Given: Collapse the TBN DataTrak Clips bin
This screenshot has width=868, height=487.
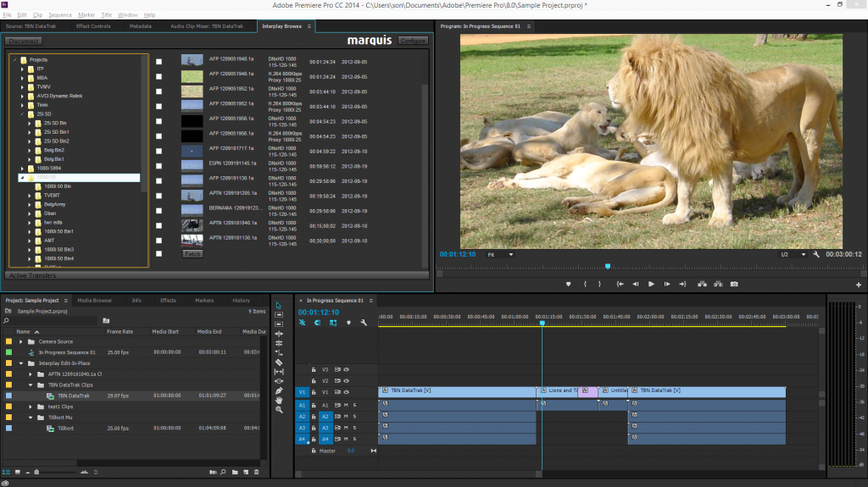Looking at the screenshot, I should click(x=31, y=385).
